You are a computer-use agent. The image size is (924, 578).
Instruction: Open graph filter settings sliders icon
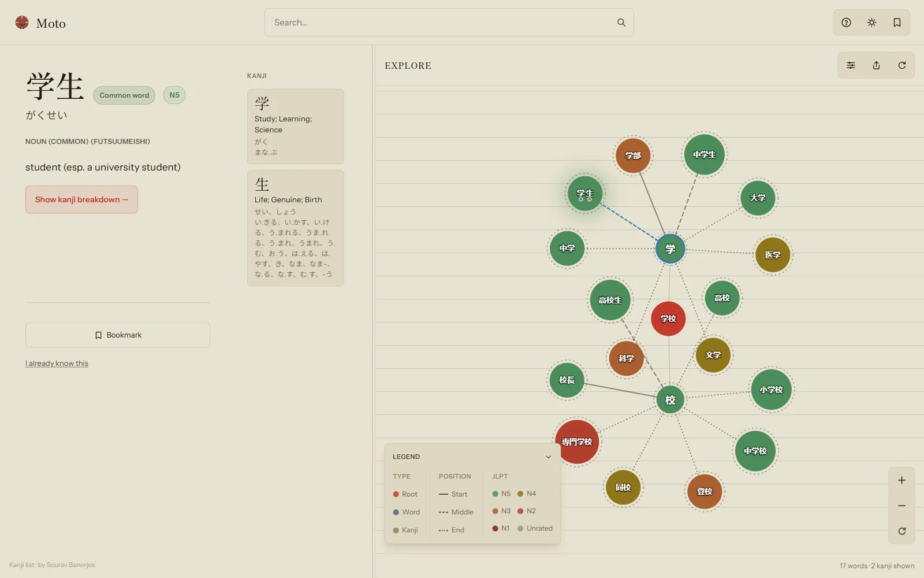[x=851, y=65]
